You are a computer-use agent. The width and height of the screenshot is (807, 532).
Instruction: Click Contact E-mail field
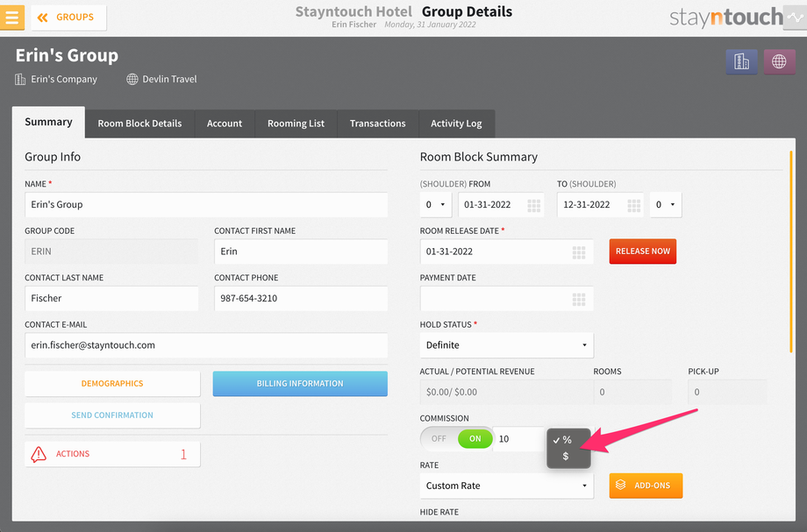click(206, 345)
